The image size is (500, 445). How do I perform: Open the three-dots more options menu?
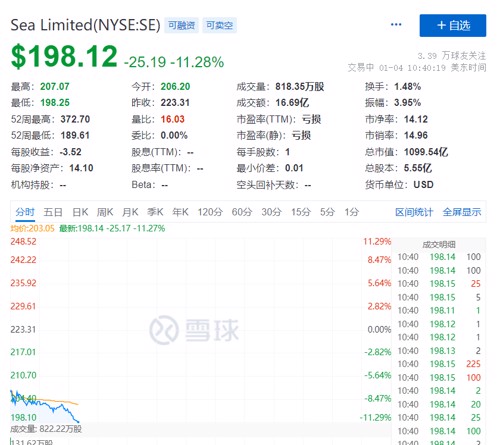pos(396,25)
